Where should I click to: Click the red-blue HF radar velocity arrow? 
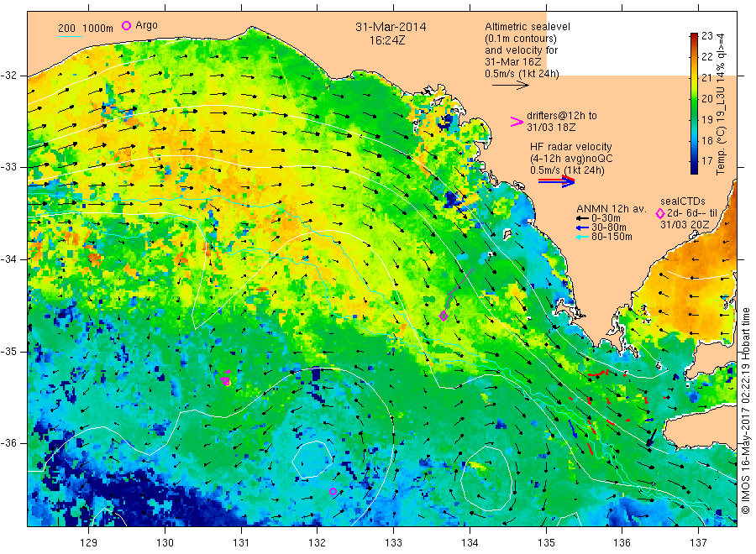[556, 181]
